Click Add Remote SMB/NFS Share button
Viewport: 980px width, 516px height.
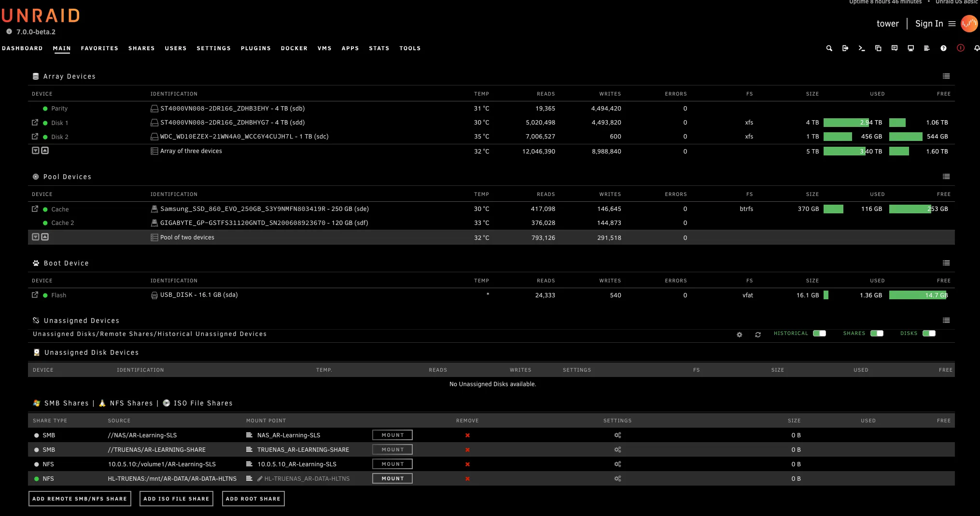(80, 499)
